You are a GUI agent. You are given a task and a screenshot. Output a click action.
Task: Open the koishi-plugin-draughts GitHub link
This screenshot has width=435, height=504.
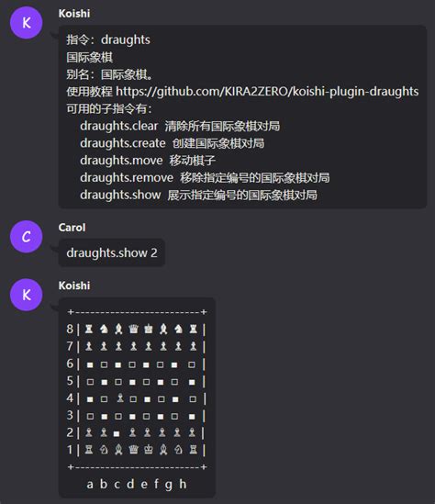267,92
